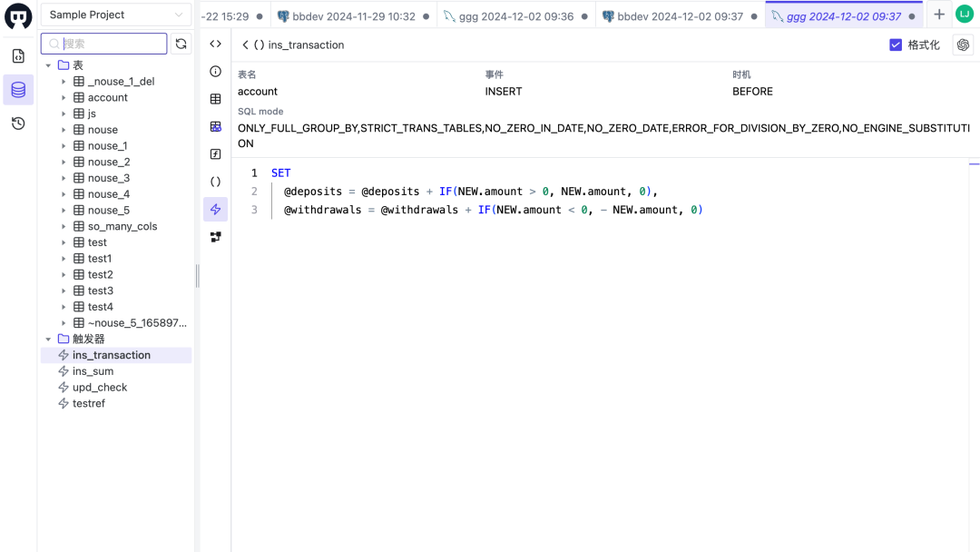Viewport: 980px width, 552px height.
Task: Open the schema diagram icon
Action: coord(216,237)
